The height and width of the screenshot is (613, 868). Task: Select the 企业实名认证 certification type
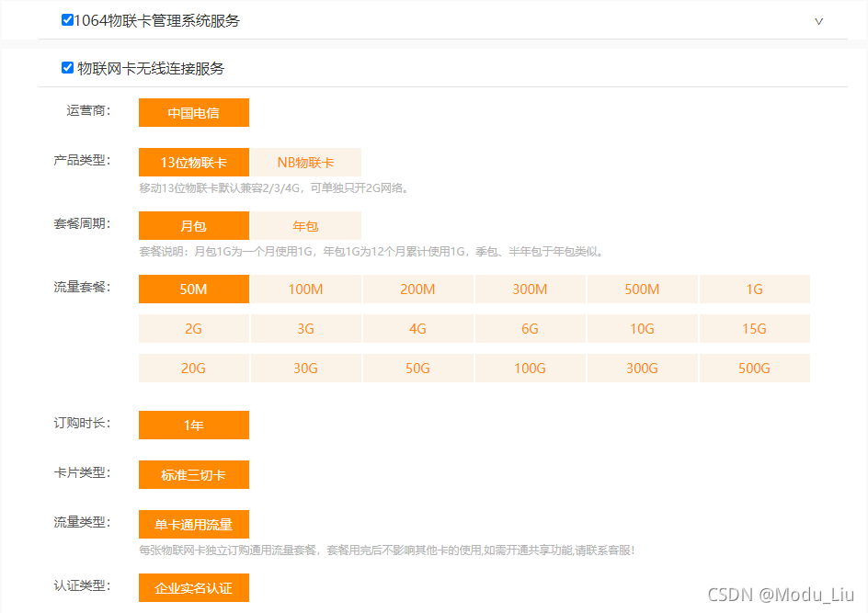click(x=194, y=587)
